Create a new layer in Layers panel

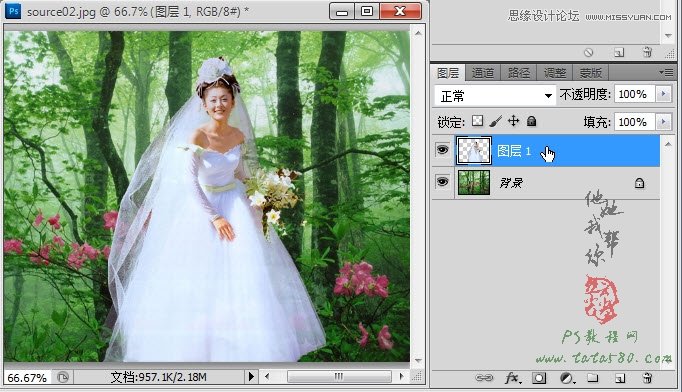620,378
